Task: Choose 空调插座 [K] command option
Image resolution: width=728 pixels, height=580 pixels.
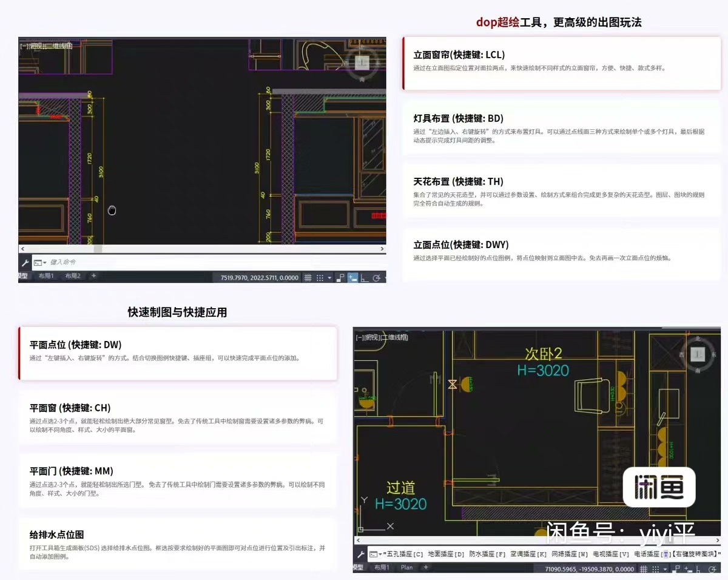Action: tap(528, 555)
